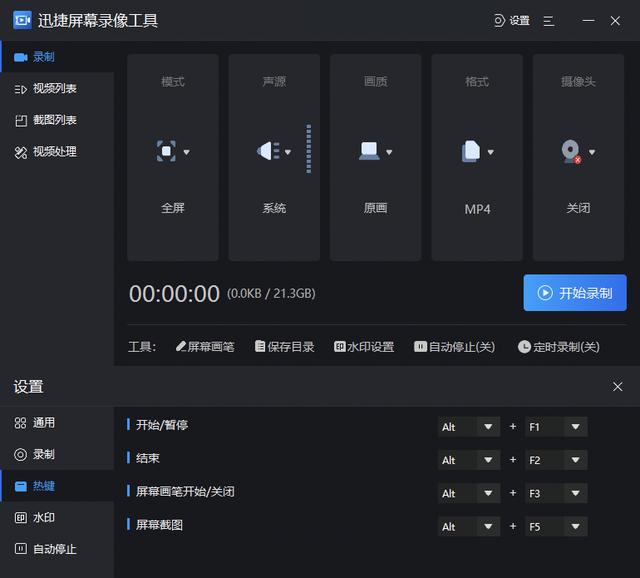Click the 定时录制 clock icon
The image size is (640, 578).
(524, 347)
